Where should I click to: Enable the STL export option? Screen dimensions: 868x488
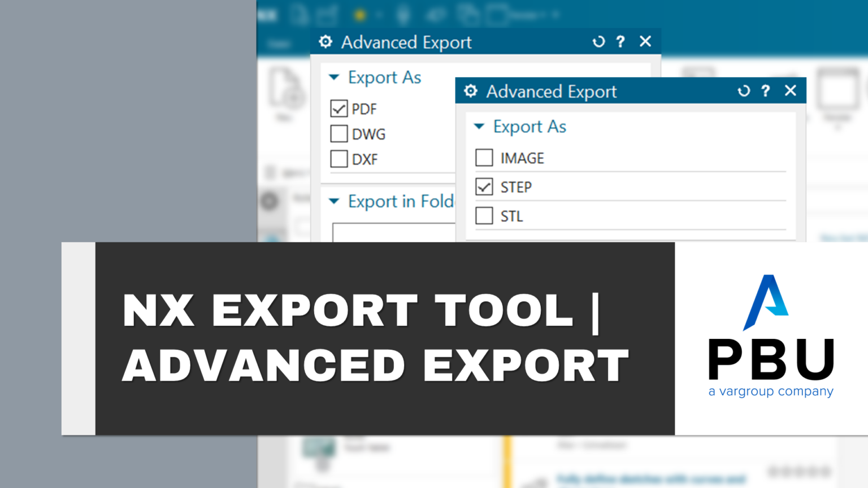point(484,216)
